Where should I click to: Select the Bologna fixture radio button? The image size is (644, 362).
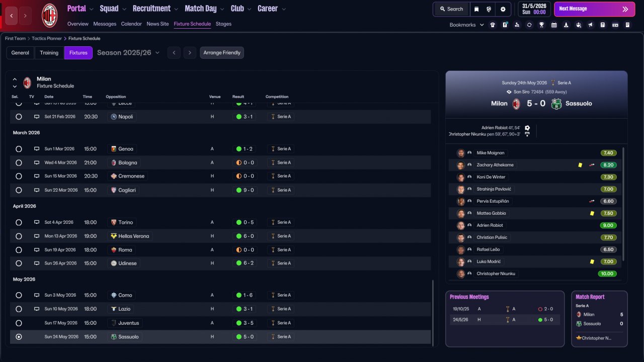tap(19, 163)
